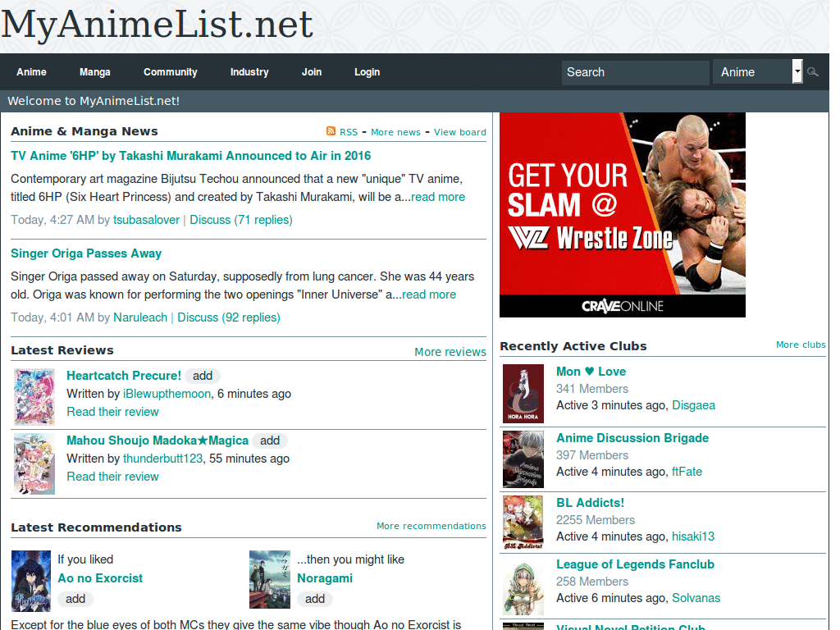The image size is (840, 630).
Task: Click the Heartcatch Precure cover thumbnail
Action: click(34, 397)
